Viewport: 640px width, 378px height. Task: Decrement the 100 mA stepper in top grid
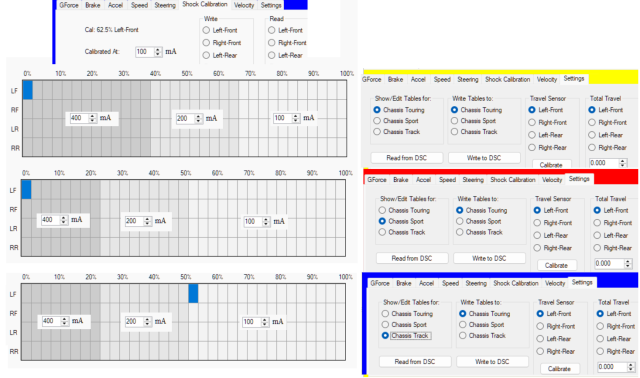click(296, 121)
